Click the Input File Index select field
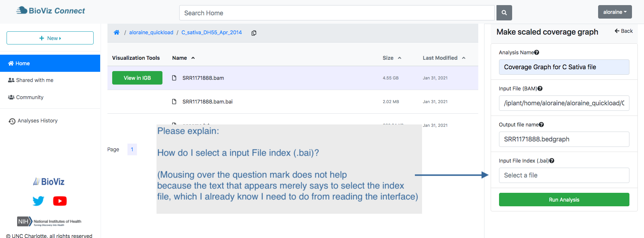This screenshot has height=238, width=644. (x=564, y=175)
